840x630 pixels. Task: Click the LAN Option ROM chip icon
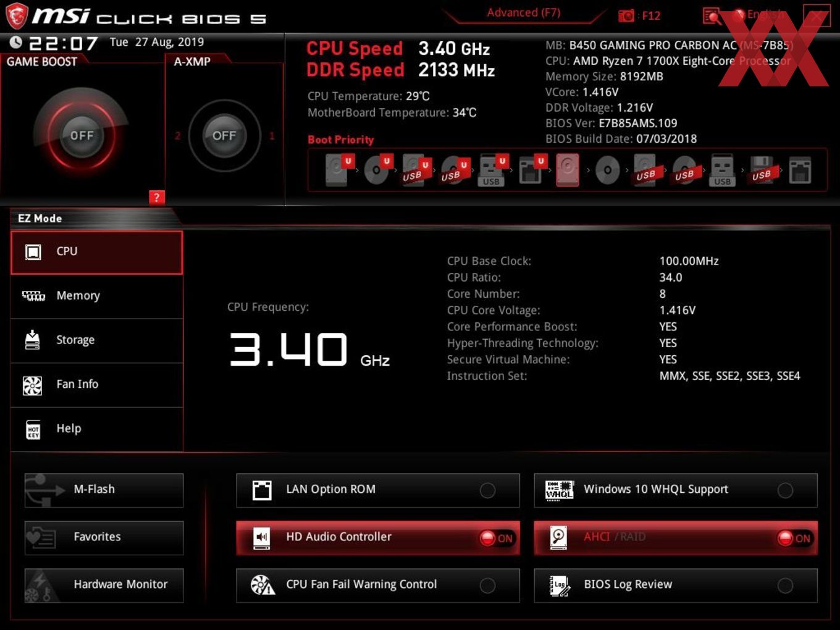pos(262,490)
